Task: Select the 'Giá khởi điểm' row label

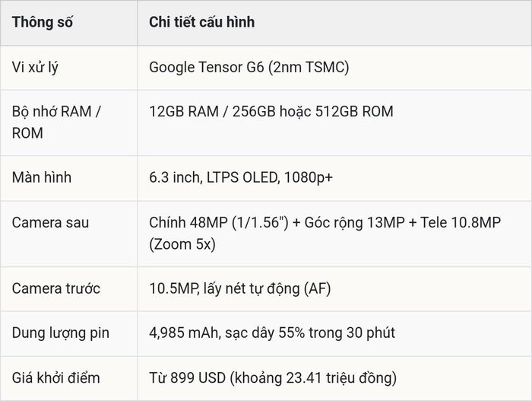Action: (55, 378)
